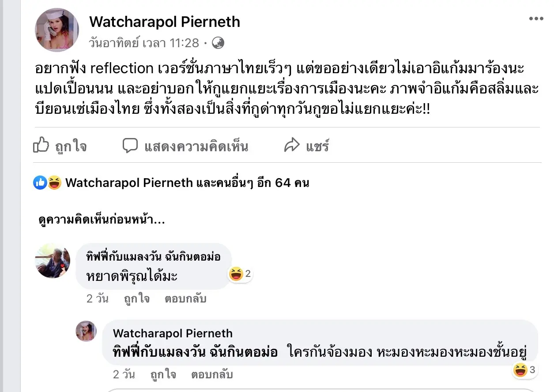Click the blue like reaction icon
This screenshot has height=392, width=554.
(x=40, y=183)
